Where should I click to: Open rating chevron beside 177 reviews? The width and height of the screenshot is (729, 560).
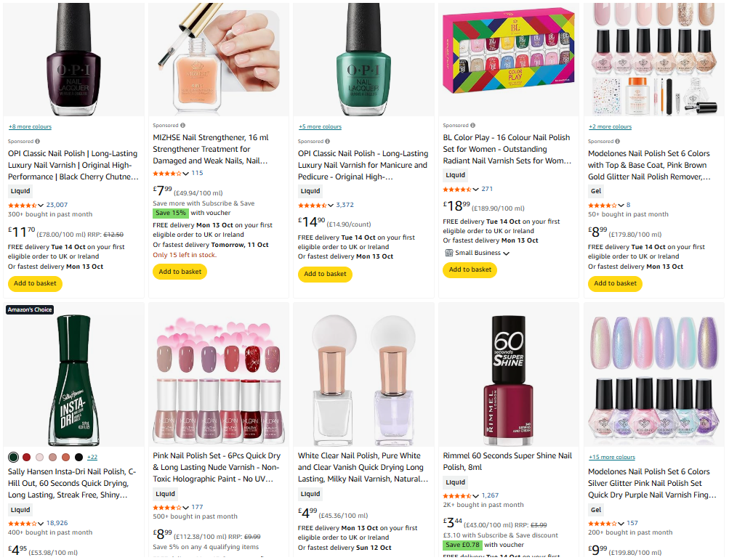pos(186,507)
